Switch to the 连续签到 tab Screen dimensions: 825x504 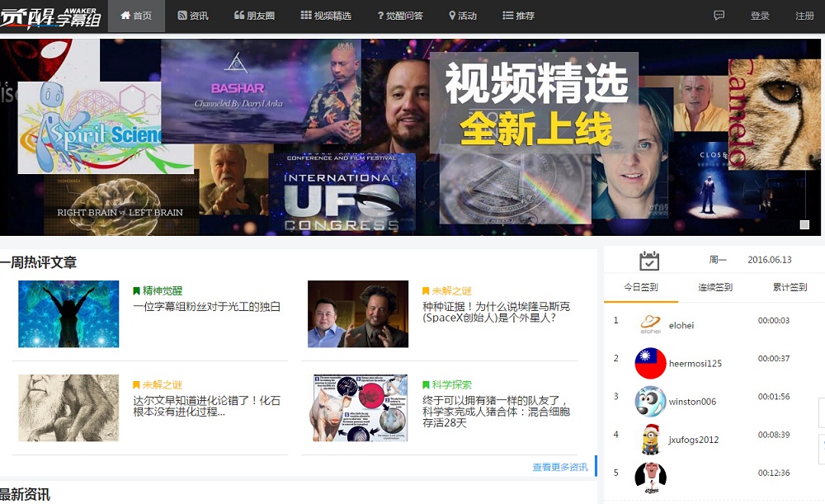click(715, 287)
